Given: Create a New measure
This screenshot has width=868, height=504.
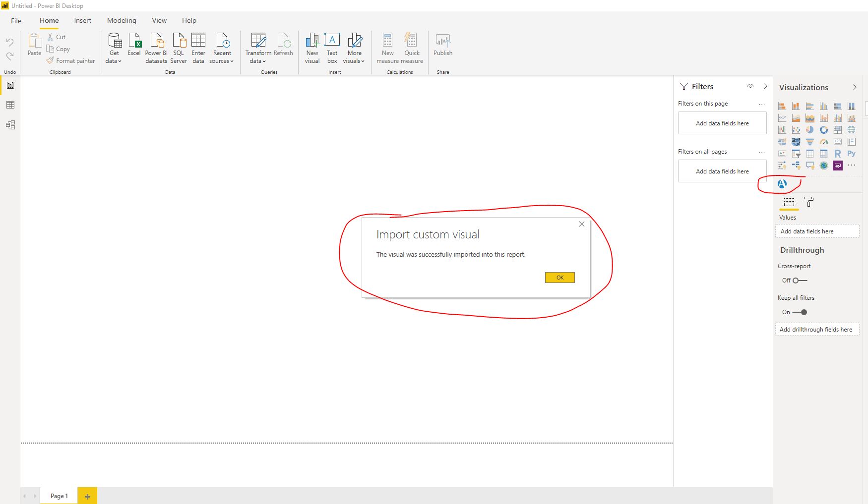Looking at the screenshot, I should click(x=387, y=49).
